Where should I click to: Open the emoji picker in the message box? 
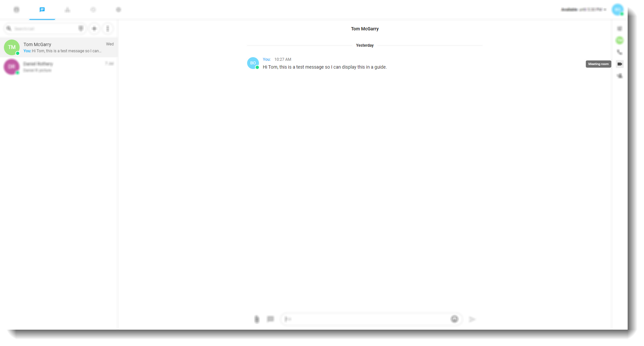(454, 319)
